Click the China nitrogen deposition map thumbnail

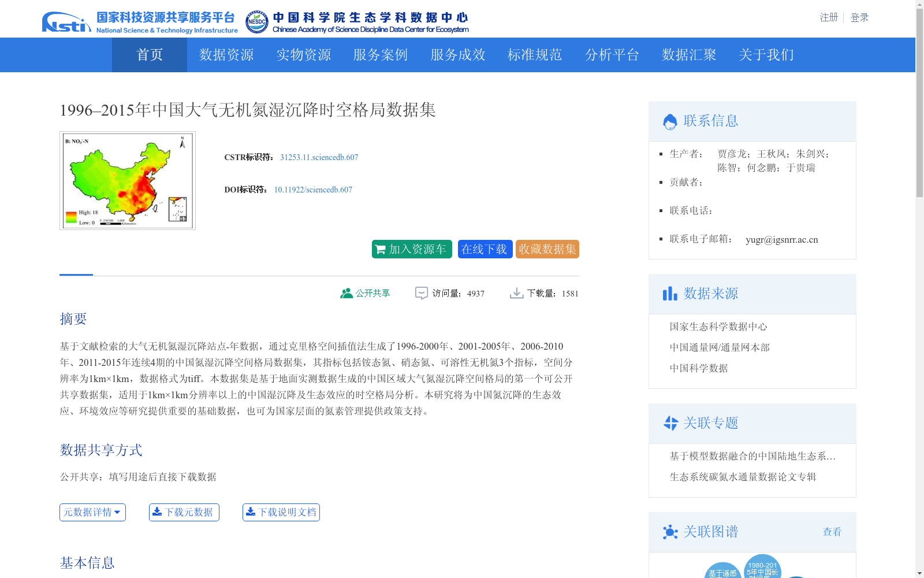coord(128,180)
